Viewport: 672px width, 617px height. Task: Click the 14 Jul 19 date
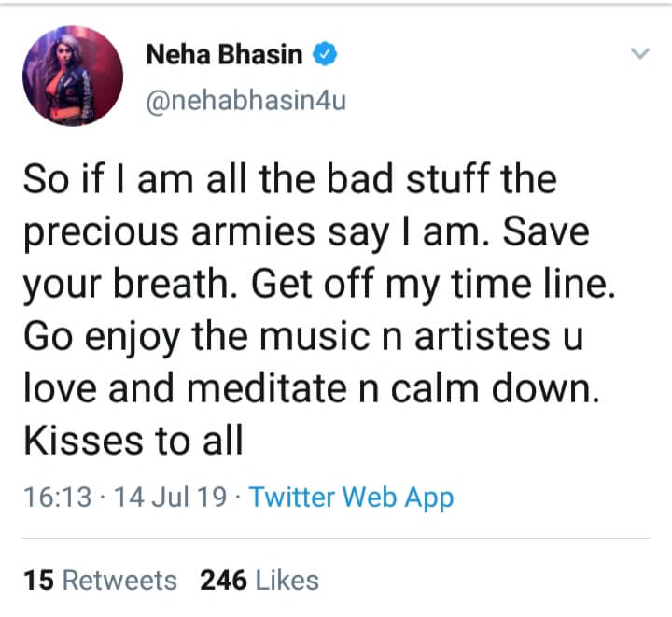170,498
